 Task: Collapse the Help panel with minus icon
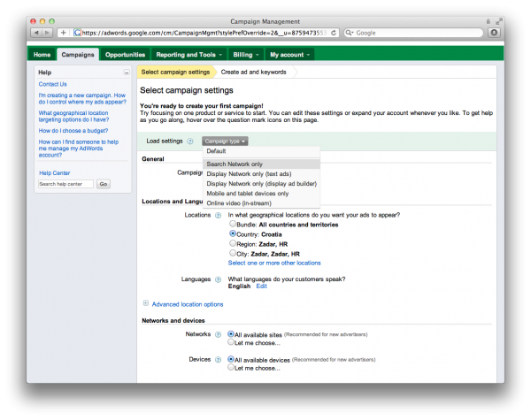(x=127, y=73)
